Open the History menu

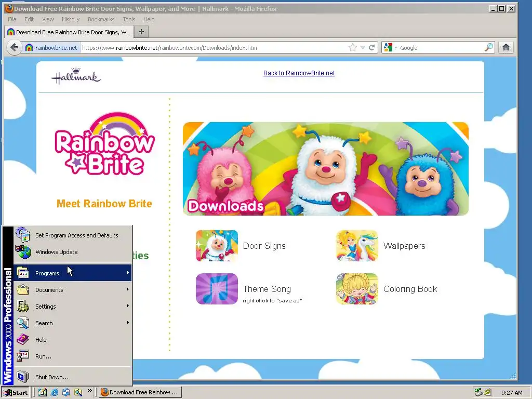(71, 19)
